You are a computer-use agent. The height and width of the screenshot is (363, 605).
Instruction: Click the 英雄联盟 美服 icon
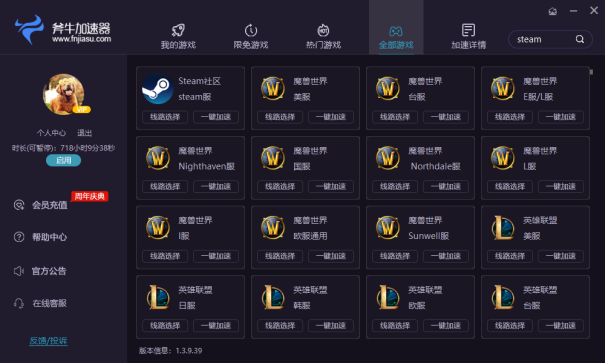click(503, 228)
